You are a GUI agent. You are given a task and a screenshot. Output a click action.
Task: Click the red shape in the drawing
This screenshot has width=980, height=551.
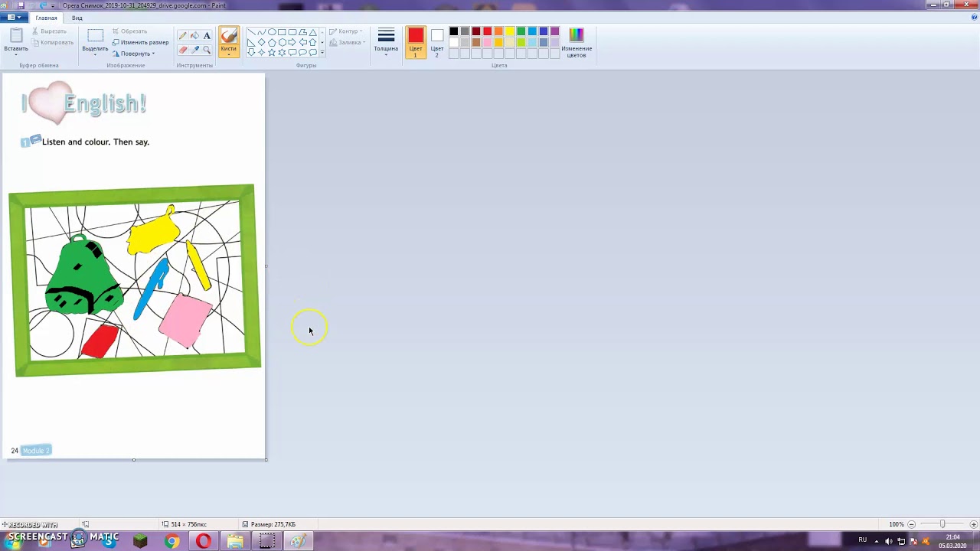click(x=100, y=341)
